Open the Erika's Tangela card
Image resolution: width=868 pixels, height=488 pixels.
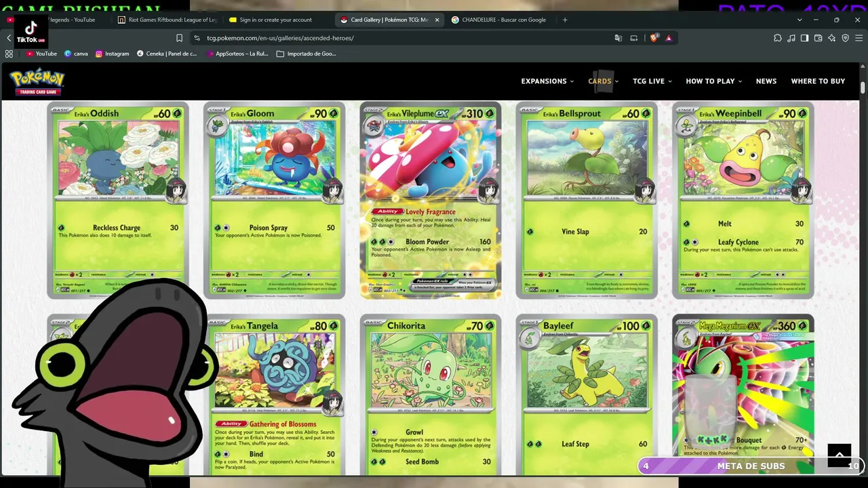click(274, 394)
